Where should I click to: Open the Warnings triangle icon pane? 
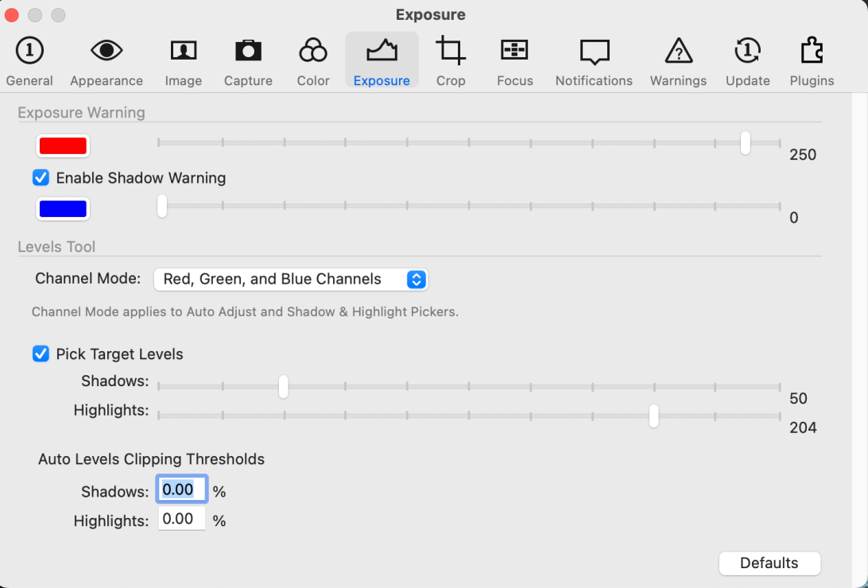[x=678, y=61]
